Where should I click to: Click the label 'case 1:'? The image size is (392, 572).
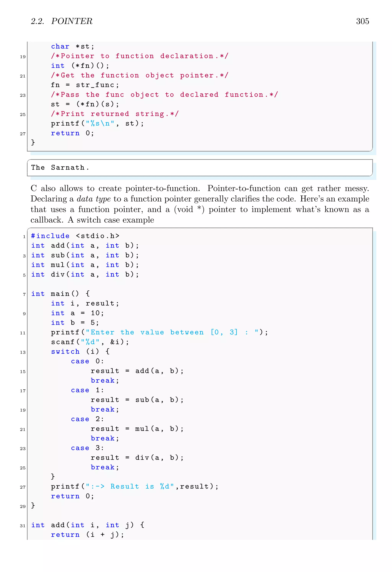(88, 390)
